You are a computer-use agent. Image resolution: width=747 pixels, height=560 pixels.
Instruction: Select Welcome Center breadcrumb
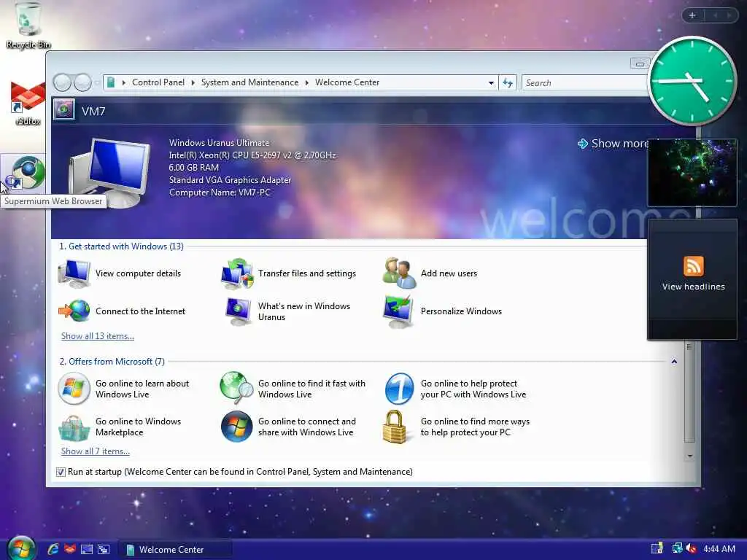coord(347,82)
